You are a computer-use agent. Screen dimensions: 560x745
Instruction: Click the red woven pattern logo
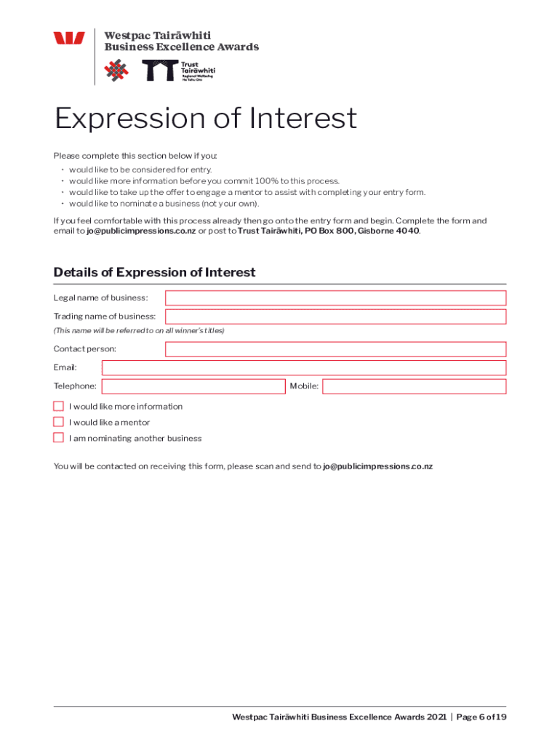tap(116, 71)
